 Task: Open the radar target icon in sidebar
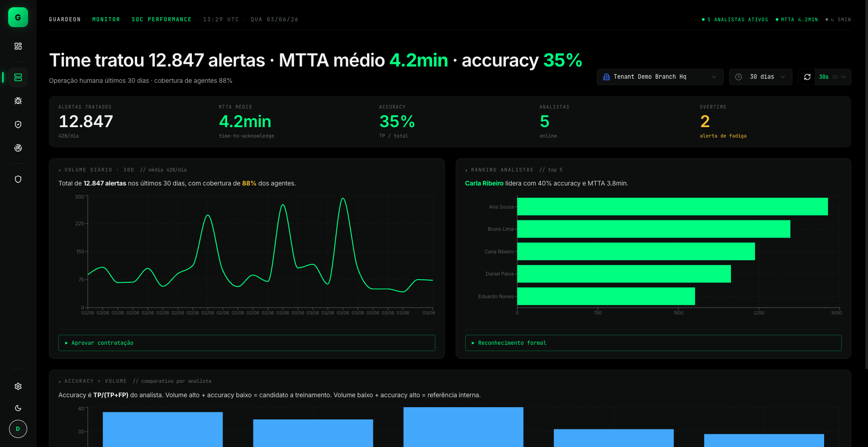point(18,148)
